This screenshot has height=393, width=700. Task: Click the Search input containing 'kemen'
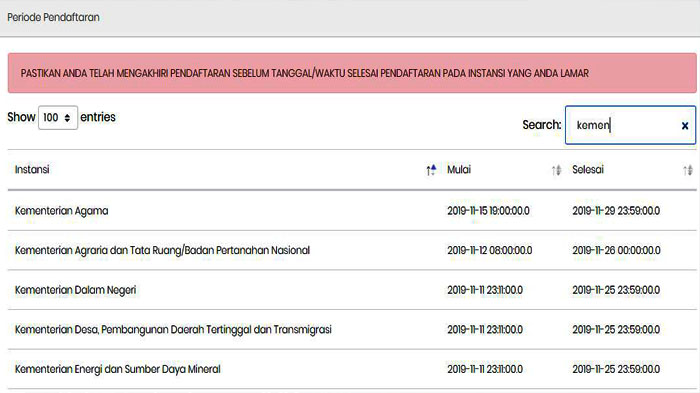[630, 125]
